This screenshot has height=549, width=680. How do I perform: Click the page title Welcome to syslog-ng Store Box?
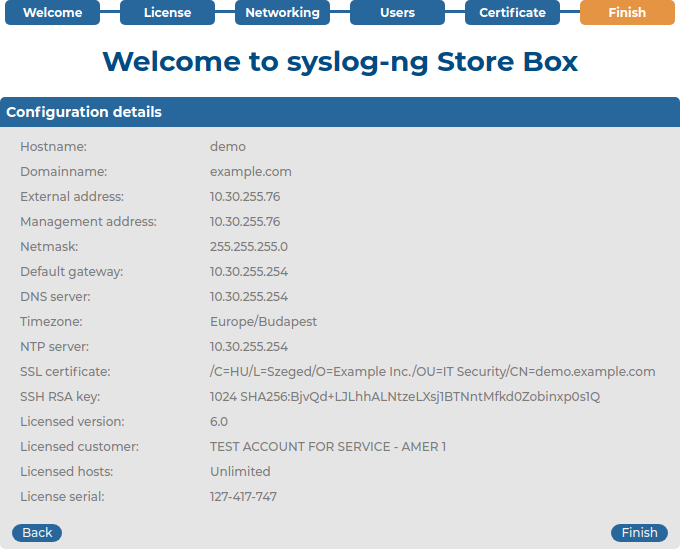pos(340,62)
